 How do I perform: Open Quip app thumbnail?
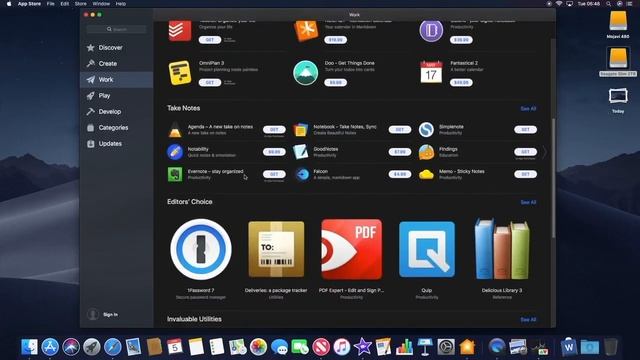click(x=427, y=249)
